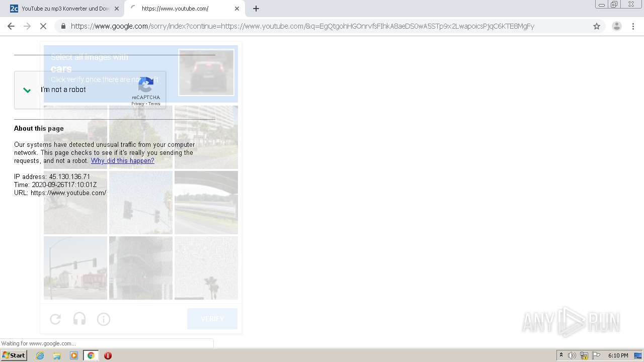This screenshot has height=362, width=644.
Task: Open the network tray icon
Action: pyautogui.click(x=584, y=355)
